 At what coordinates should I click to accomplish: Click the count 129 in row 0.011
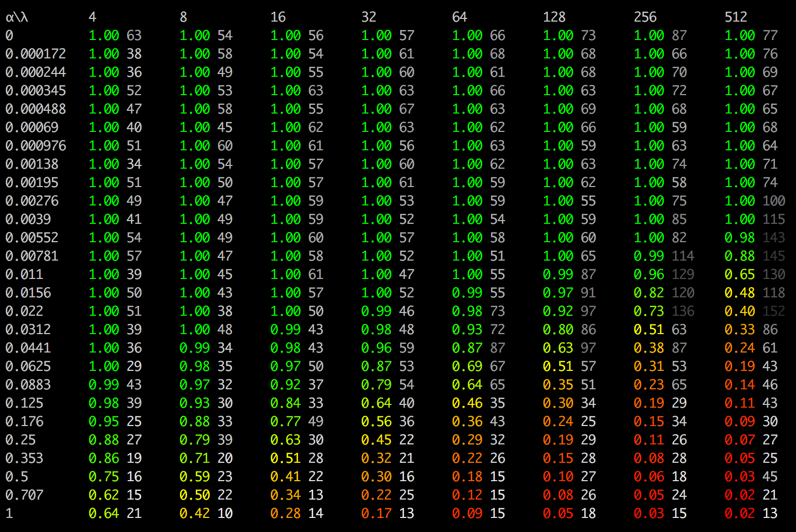[683, 275]
